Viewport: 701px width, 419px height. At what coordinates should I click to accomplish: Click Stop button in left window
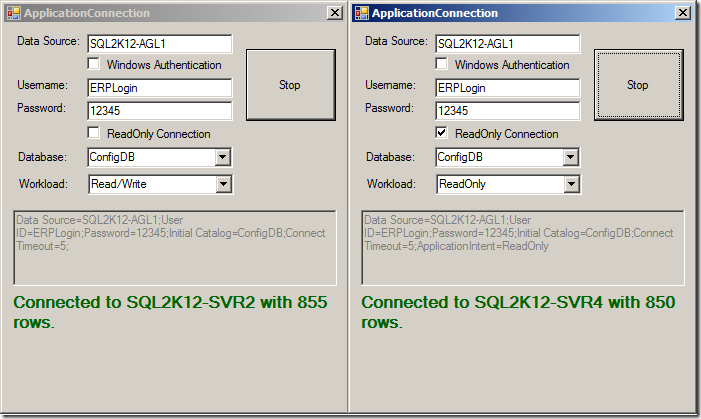[291, 85]
